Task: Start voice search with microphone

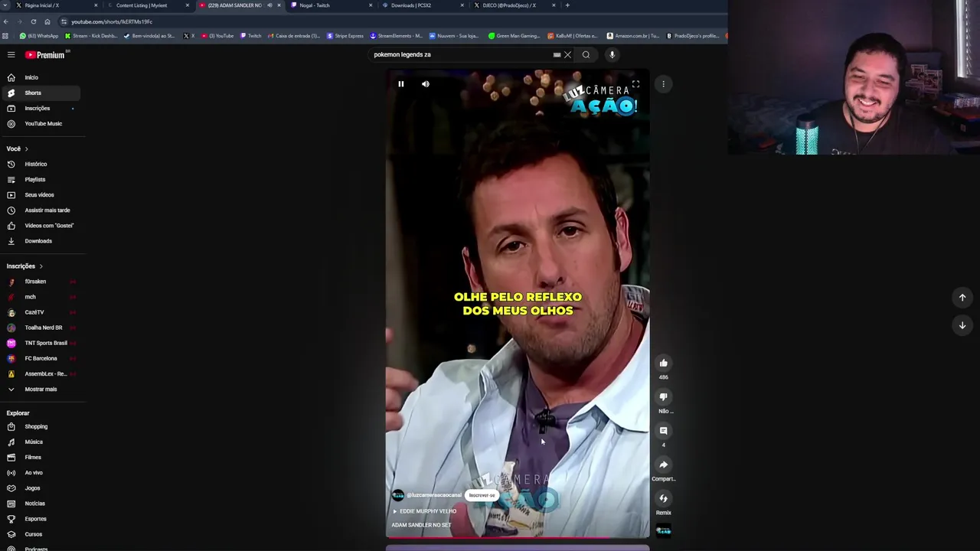Action: tap(612, 54)
